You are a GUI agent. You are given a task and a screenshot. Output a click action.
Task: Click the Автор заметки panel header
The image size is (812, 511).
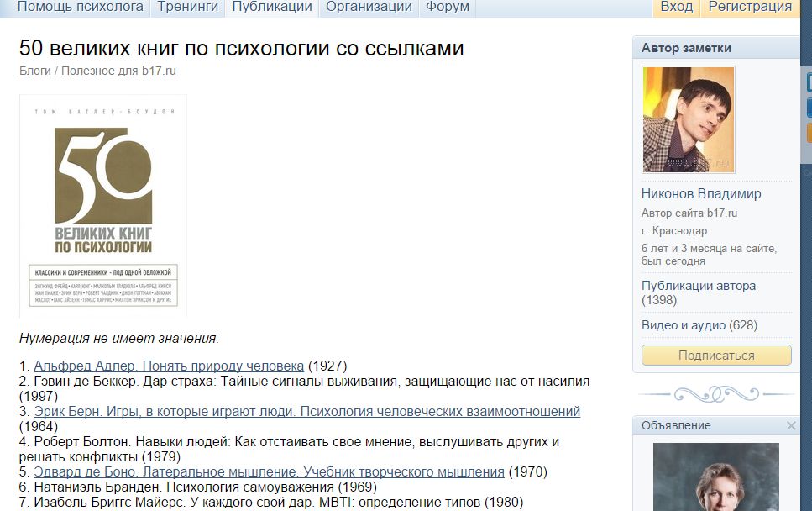point(715,48)
